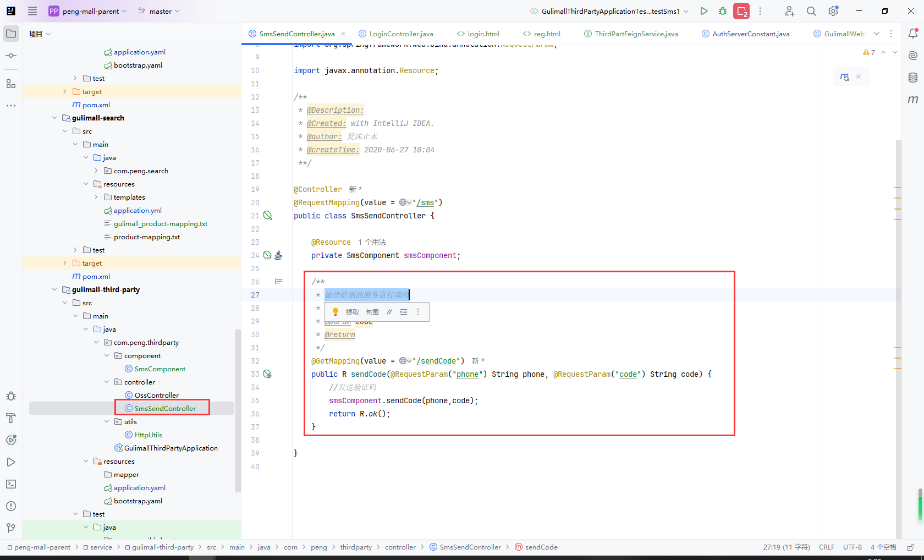
Task: Switch to reg.html tab
Action: click(x=542, y=34)
